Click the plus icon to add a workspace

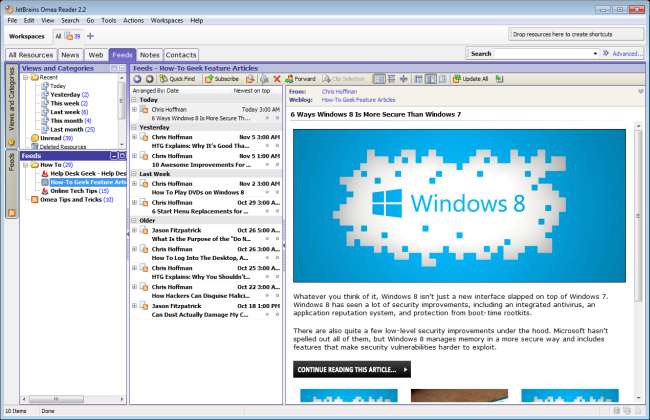coord(90,36)
